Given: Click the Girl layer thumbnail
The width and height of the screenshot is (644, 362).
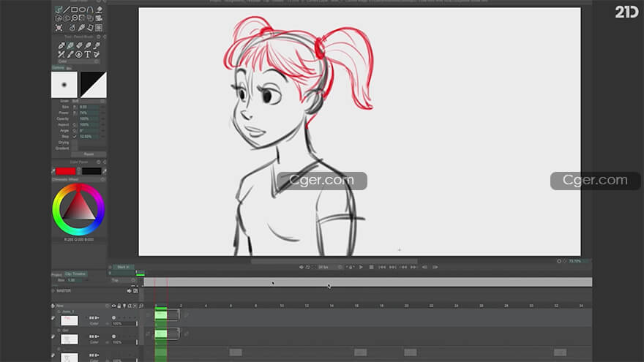Looking at the screenshot, I should click(x=70, y=339).
